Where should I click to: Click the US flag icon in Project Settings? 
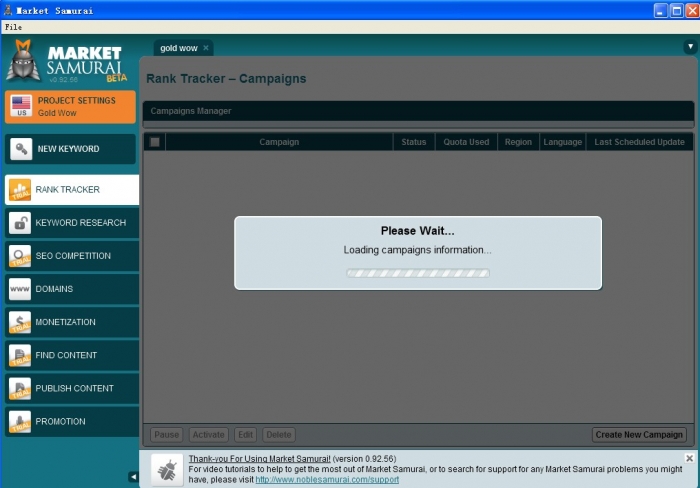[21, 106]
